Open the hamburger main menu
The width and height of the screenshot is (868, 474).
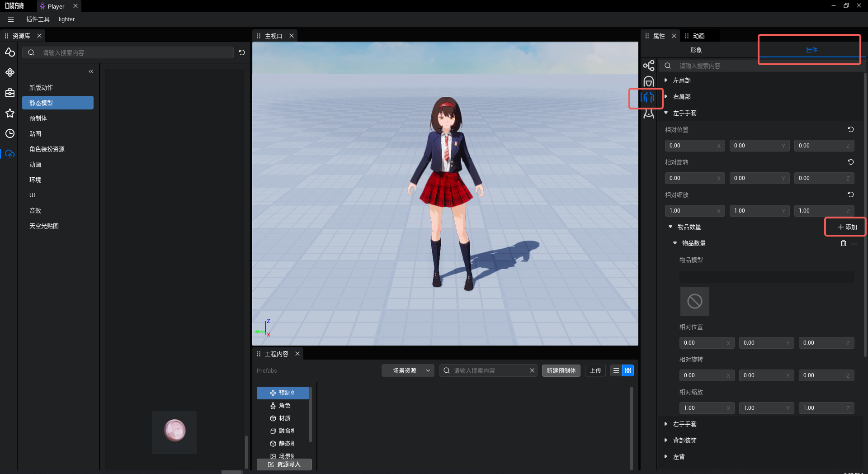coord(11,19)
